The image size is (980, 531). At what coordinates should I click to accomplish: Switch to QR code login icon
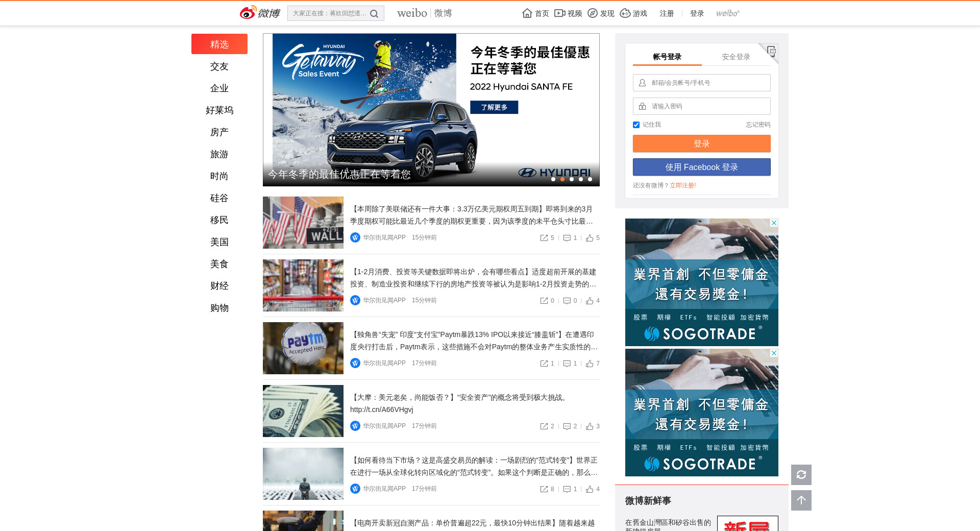[771, 51]
